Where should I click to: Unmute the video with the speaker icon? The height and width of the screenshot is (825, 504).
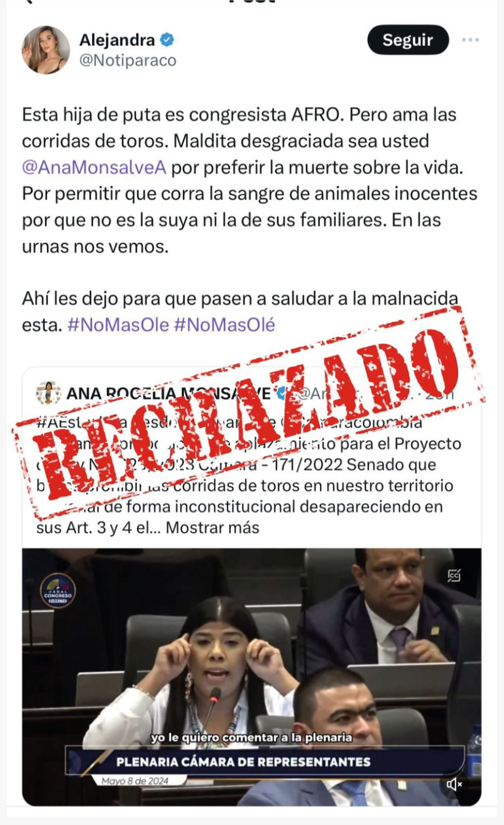454,784
